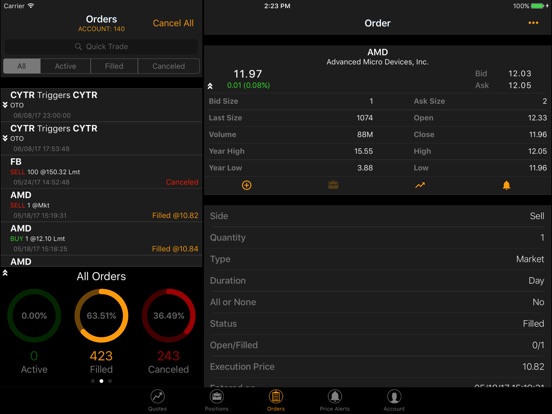Tap the Cancel All button
This screenshot has width=552, height=414.
(173, 23)
